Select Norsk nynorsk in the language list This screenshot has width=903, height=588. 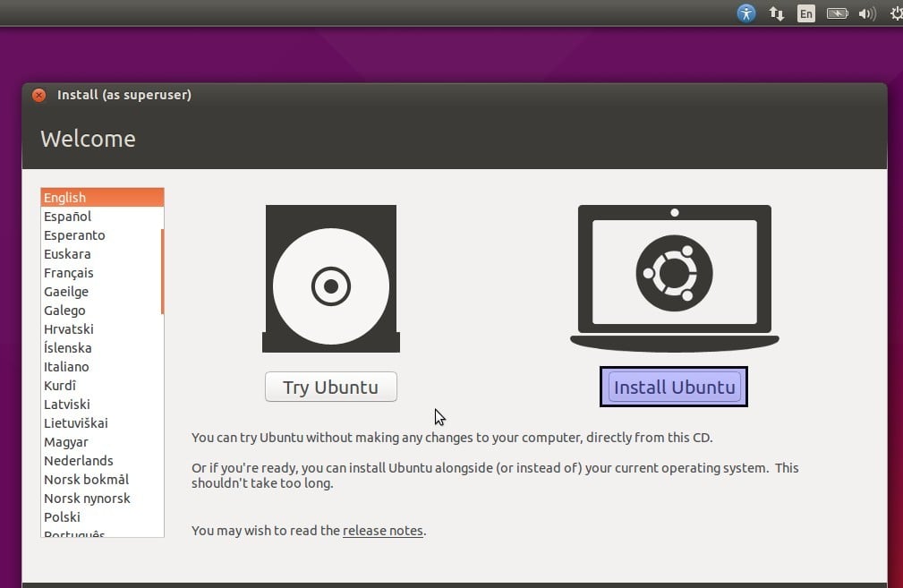(x=103, y=499)
